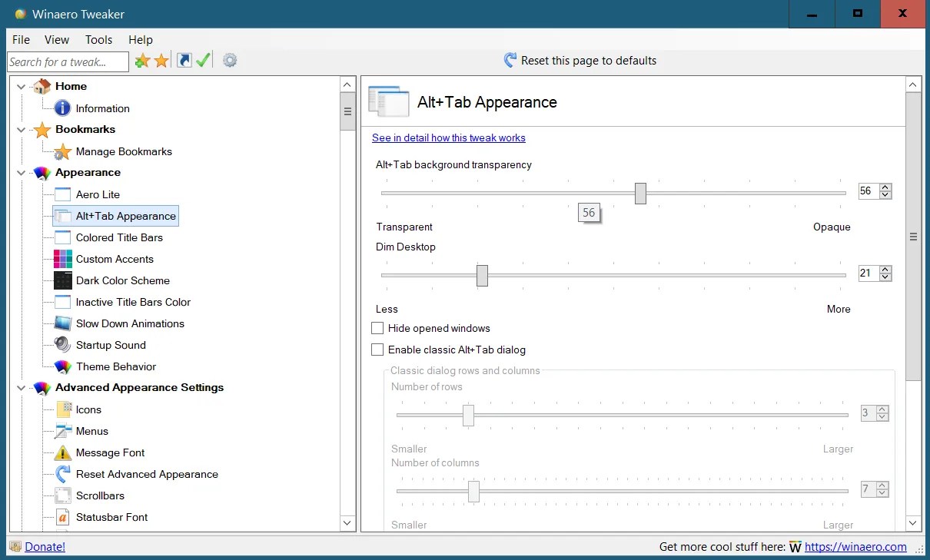Increase Alt+Tab transparency with up stepper

pos(885,187)
